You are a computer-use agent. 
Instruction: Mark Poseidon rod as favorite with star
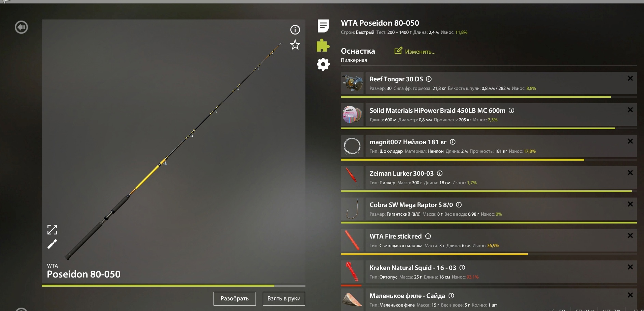pos(295,45)
